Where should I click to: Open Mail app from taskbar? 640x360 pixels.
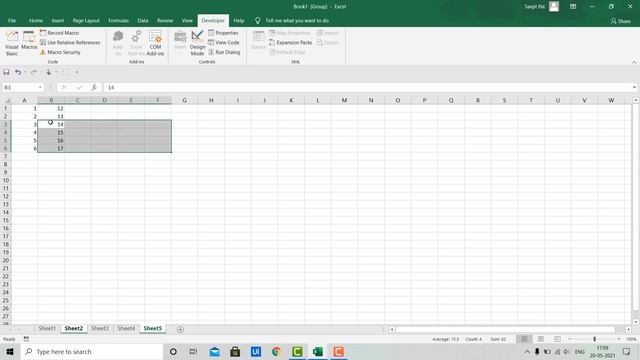[x=214, y=351]
